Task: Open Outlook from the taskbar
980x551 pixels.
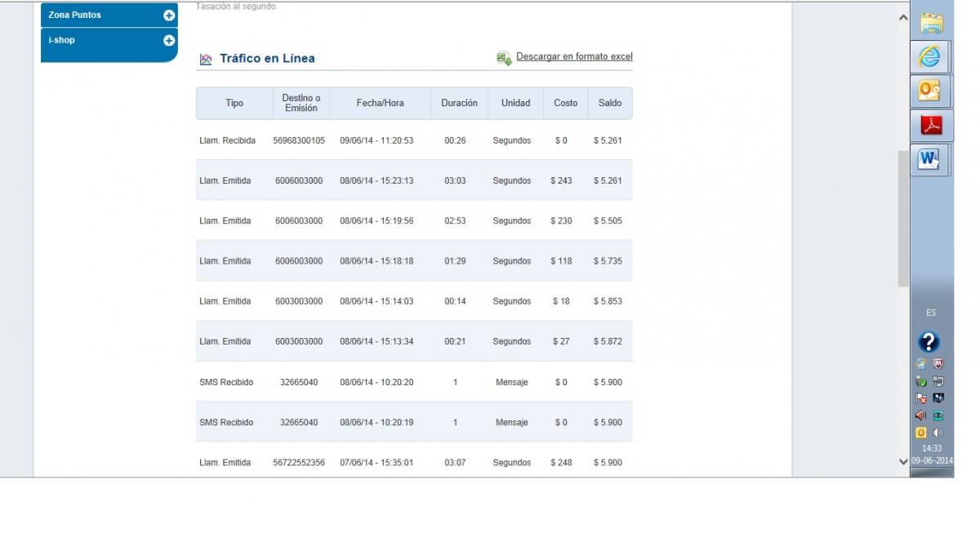Action: point(930,91)
